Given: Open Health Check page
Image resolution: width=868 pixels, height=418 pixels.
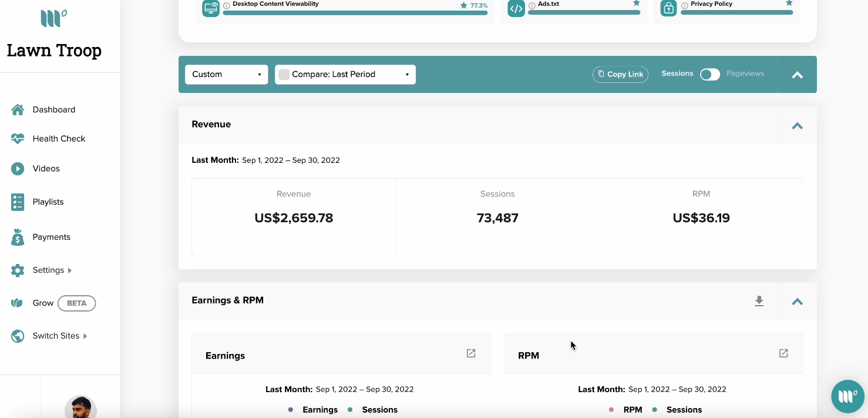Looking at the screenshot, I should 59,139.
